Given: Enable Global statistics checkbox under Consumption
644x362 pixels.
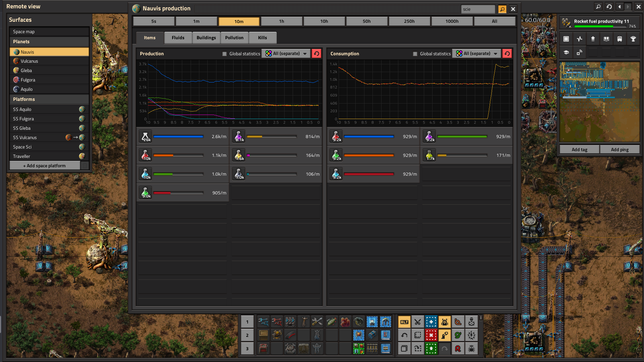Looking at the screenshot, I should point(415,54).
